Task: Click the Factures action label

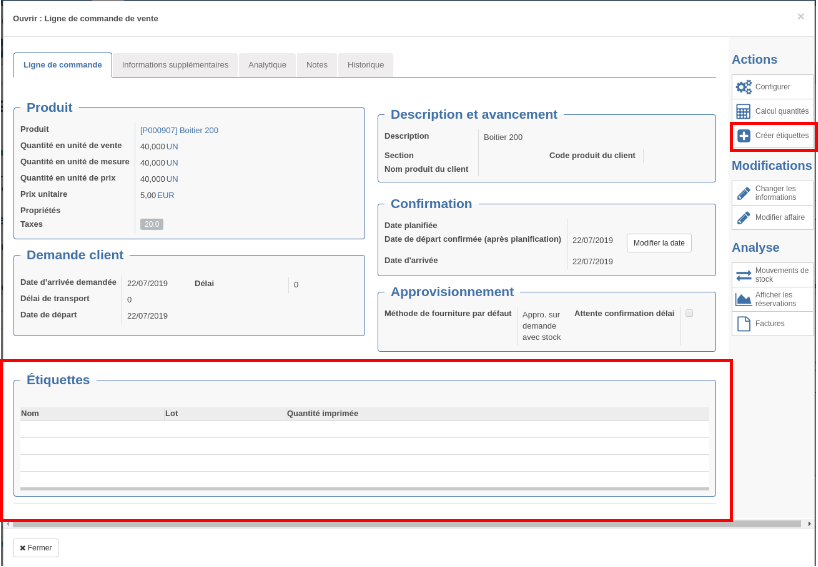Action: coord(769,323)
